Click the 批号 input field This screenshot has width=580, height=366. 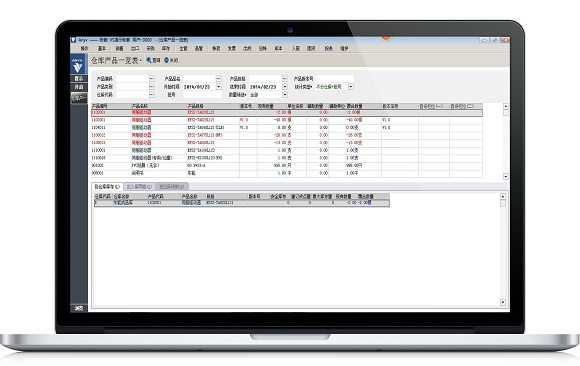[x=202, y=95]
